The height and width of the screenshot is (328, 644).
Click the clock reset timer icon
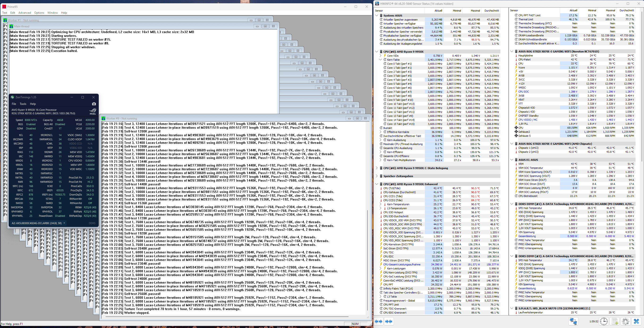pyautogui.click(x=604, y=321)
